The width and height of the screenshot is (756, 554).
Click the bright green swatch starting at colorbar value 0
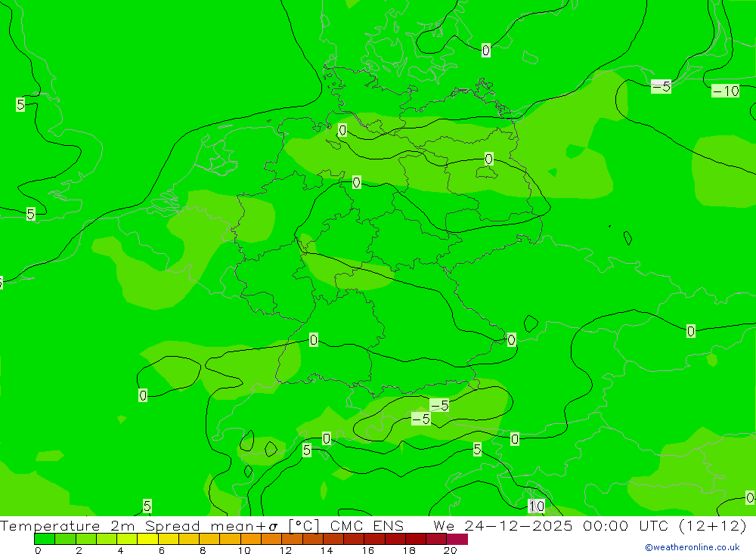[45, 539]
